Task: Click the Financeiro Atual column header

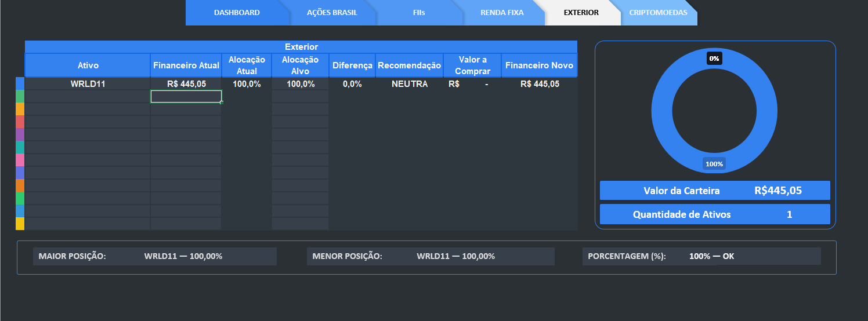Action: [x=186, y=65]
